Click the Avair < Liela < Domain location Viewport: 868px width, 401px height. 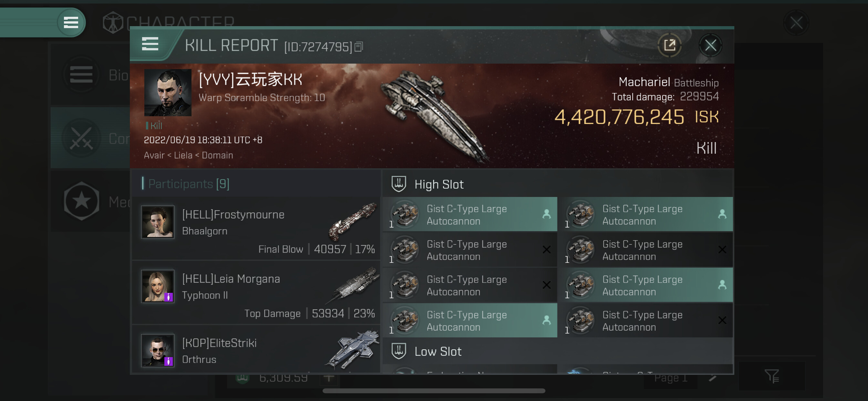tap(188, 155)
